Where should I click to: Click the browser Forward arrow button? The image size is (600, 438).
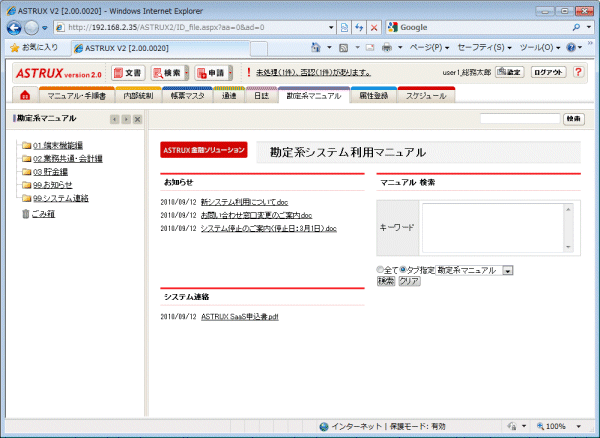click(x=31, y=28)
